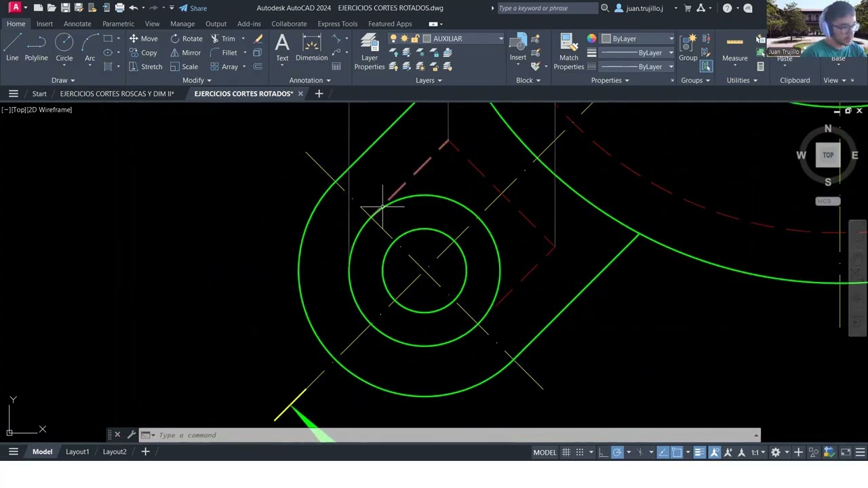Activate the Stretch tool

tap(146, 67)
